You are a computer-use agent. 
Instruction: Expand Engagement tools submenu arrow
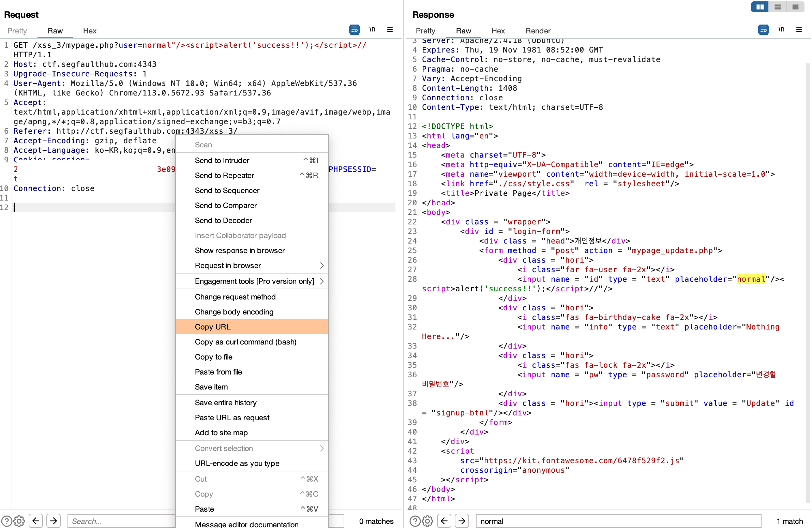point(321,281)
